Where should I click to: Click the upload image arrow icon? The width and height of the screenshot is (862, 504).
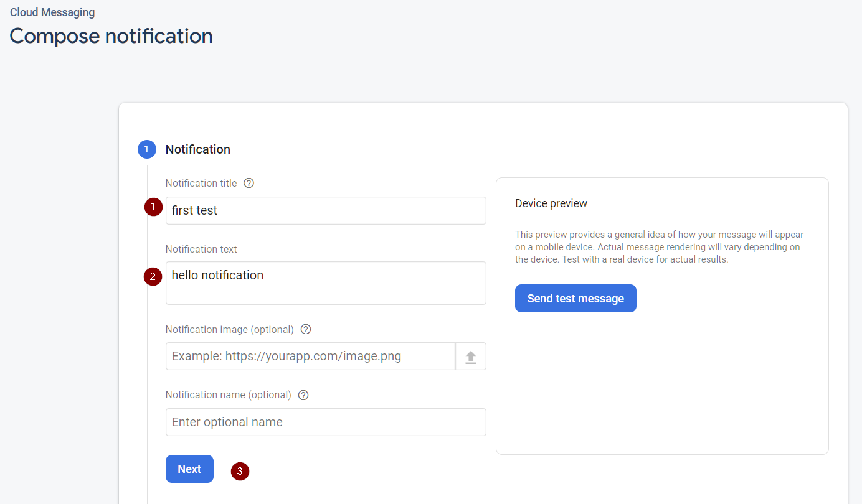pyautogui.click(x=471, y=357)
